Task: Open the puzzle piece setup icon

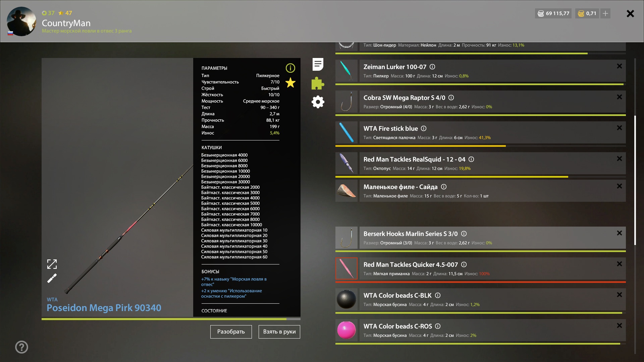Action: click(x=318, y=83)
